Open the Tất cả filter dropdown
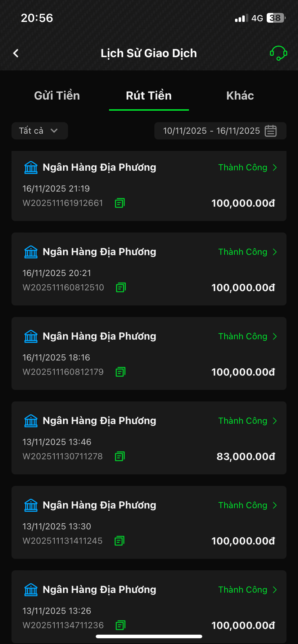298x644 pixels. click(x=40, y=131)
